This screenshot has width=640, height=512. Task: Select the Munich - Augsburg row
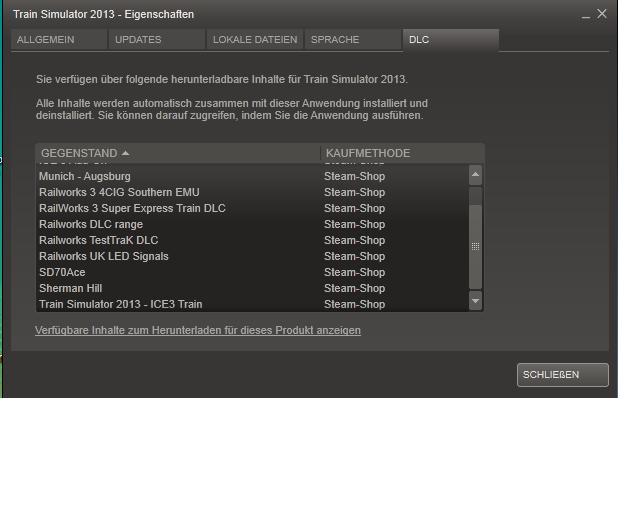click(x=252, y=176)
